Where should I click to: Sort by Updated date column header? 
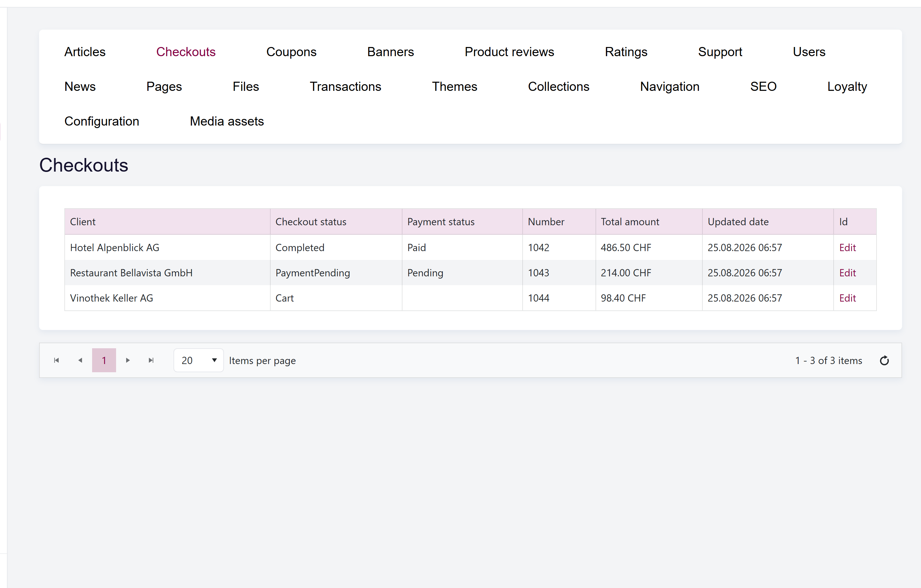(768, 221)
